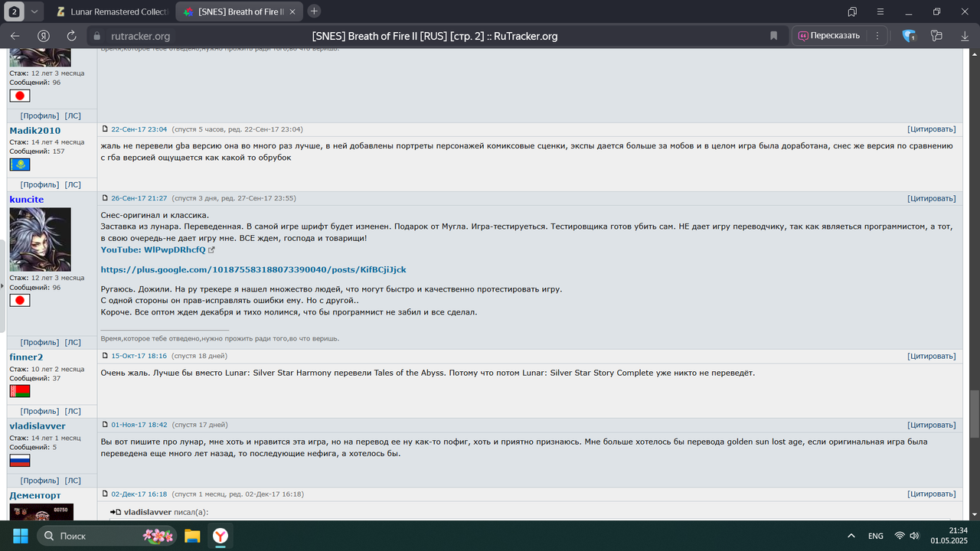Screen dimensions: 980x551
Task: Open the plus.google.com post link
Action: [253, 269]
